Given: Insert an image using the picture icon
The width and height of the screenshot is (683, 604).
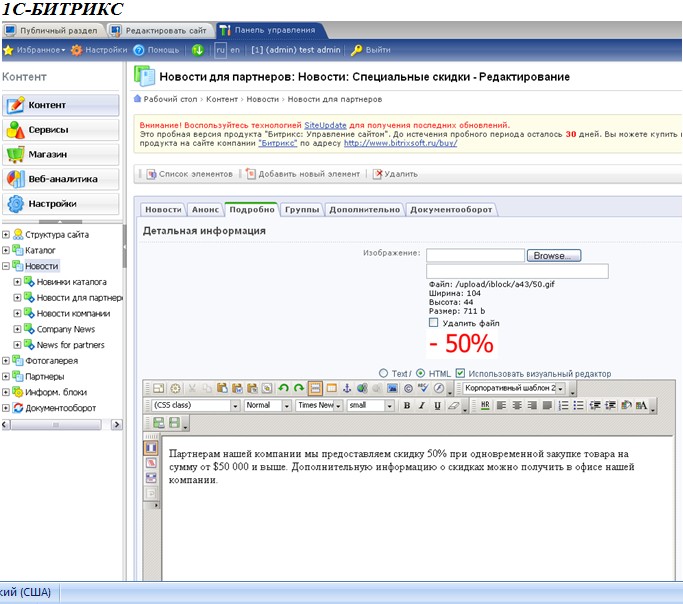Looking at the screenshot, I should pyautogui.click(x=392, y=388).
